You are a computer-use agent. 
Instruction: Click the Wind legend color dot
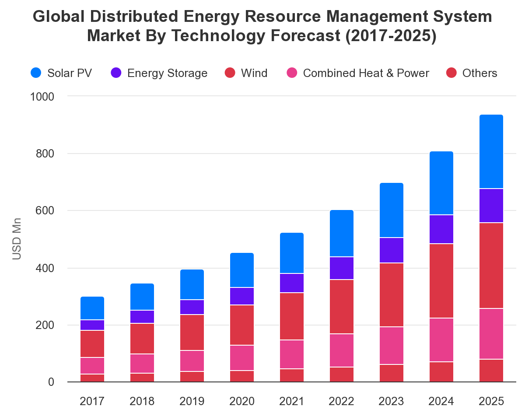point(230,73)
